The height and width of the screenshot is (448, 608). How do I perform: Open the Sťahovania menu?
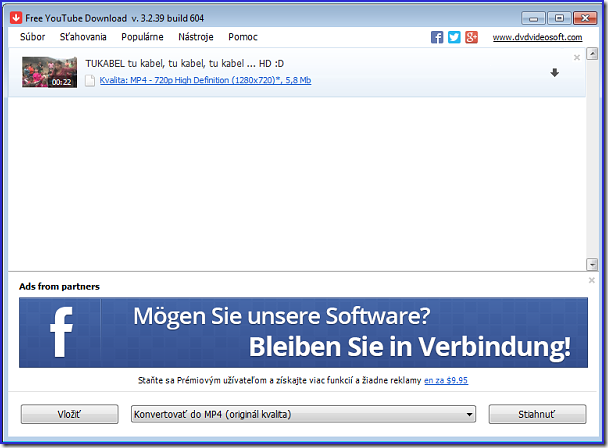point(83,37)
